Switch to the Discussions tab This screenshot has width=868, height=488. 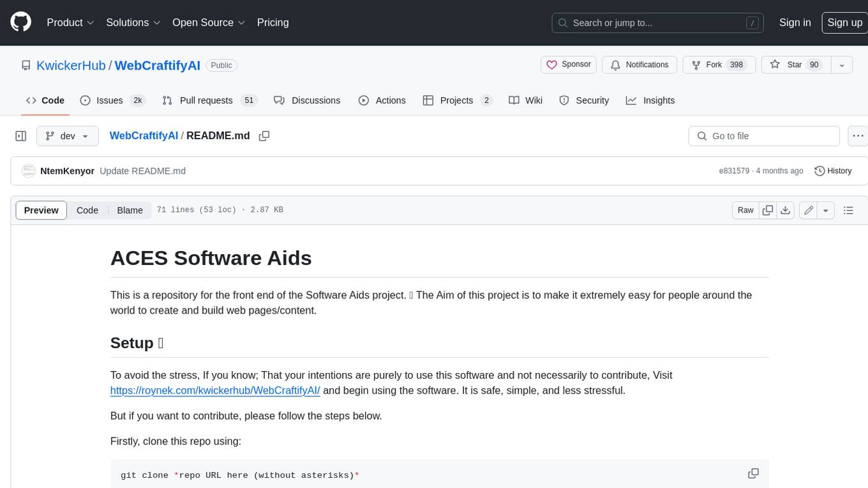(x=307, y=100)
